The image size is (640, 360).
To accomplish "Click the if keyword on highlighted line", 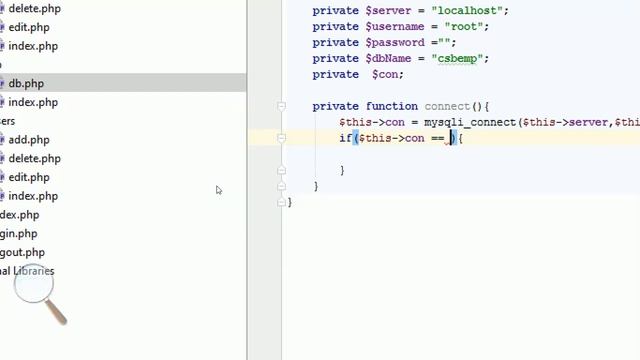I will [x=345, y=138].
